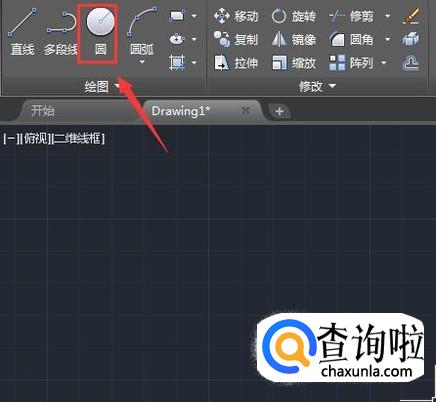
Task: Click the Move (移动) tool
Action: tap(236, 16)
